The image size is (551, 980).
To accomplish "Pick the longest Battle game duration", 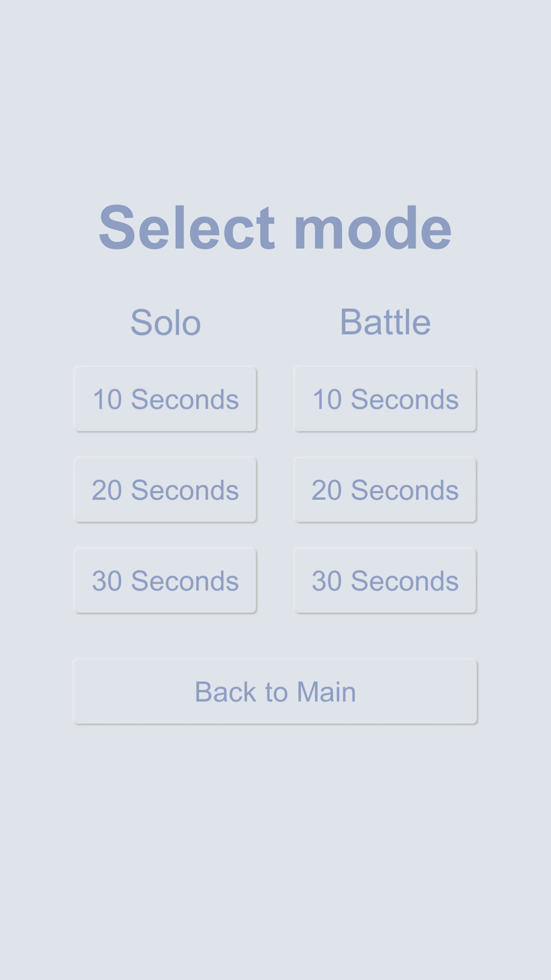I will 386,581.
